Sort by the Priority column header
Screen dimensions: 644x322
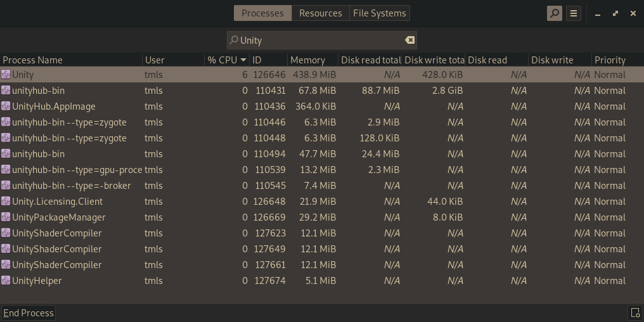click(x=610, y=60)
